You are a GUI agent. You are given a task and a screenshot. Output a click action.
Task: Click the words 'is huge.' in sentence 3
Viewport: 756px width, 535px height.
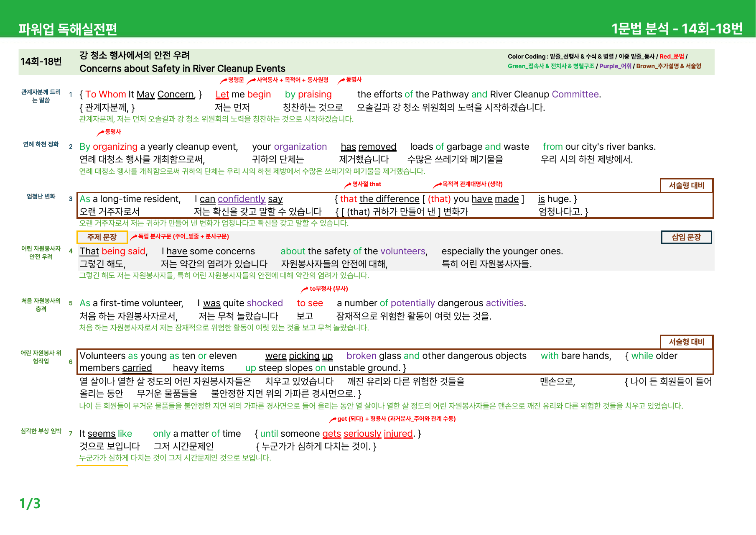click(555, 199)
